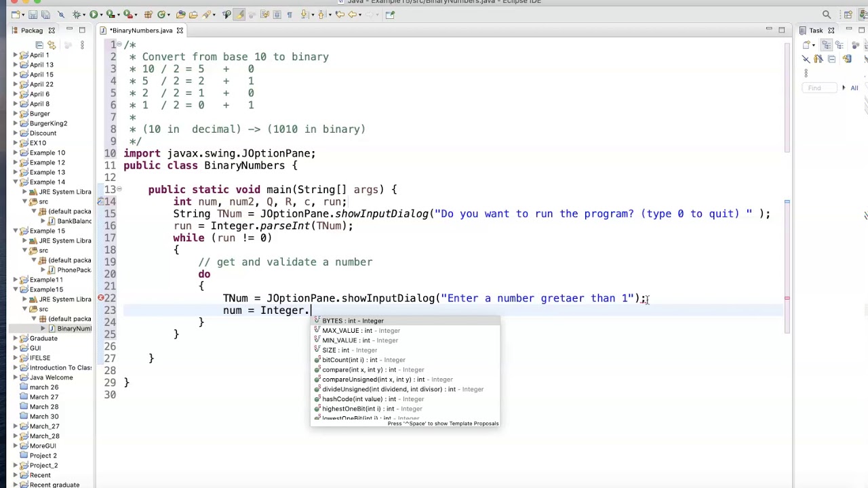The width and height of the screenshot is (868, 488).
Task: Collapse the Example 14 project
Action: [16, 182]
